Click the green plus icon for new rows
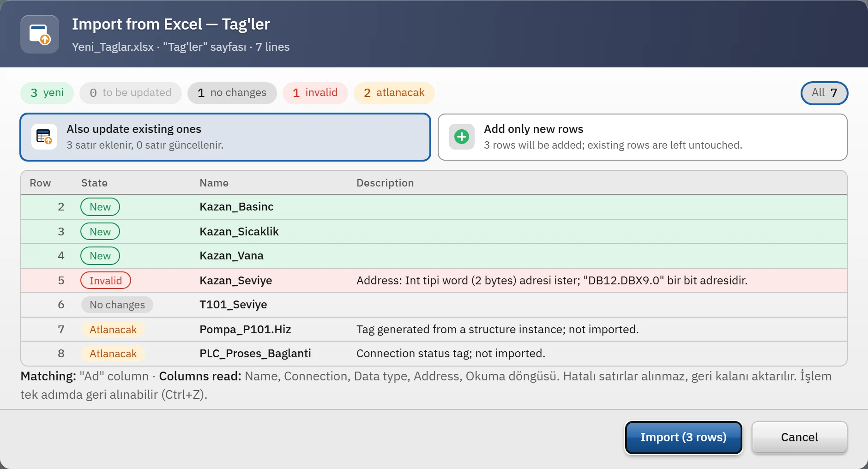 462,137
